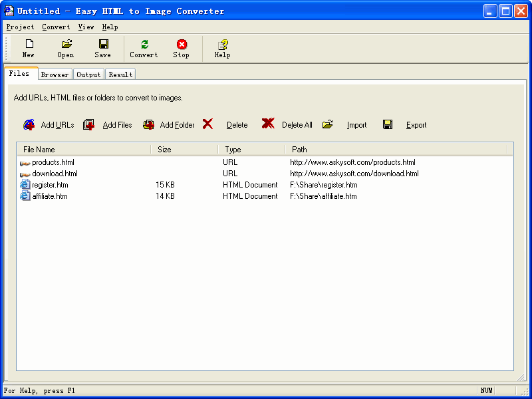Click the IE icon beside affiliate.htm
Viewport: 532px width, 399px height.
point(25,196)
